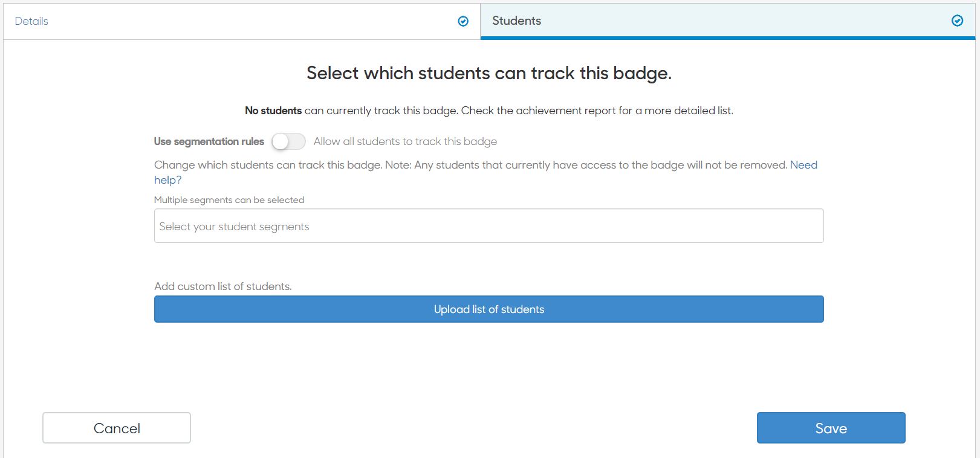Upload list of students
The height and width of the screenshot is (458, 980).
point(488,309)
